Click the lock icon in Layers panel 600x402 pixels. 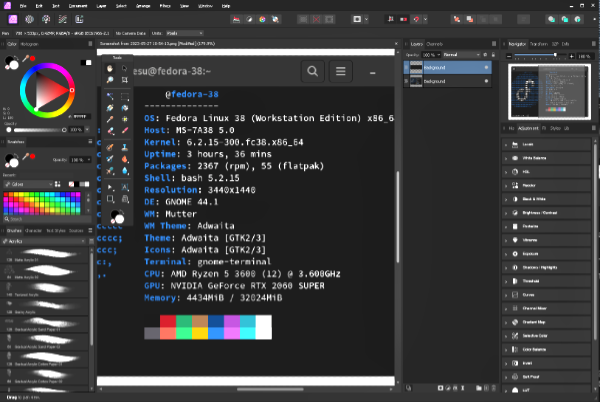pos(493,55)
